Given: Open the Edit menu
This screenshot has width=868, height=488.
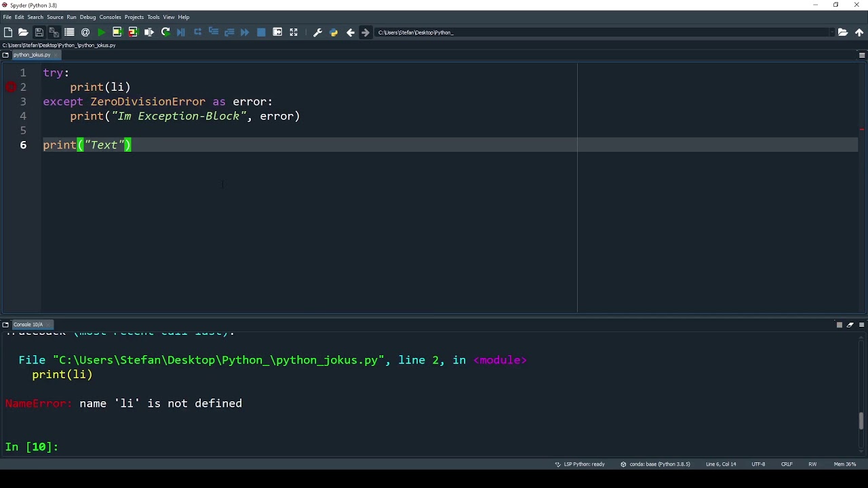Looking at the screenshot, I should 19,17.
